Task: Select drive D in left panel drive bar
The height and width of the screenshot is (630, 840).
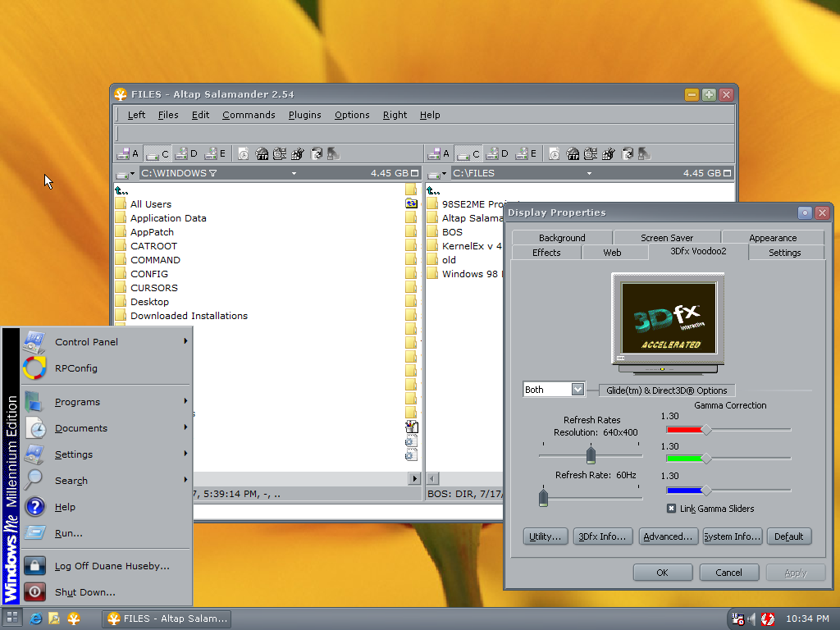Action: coord(186,154)
